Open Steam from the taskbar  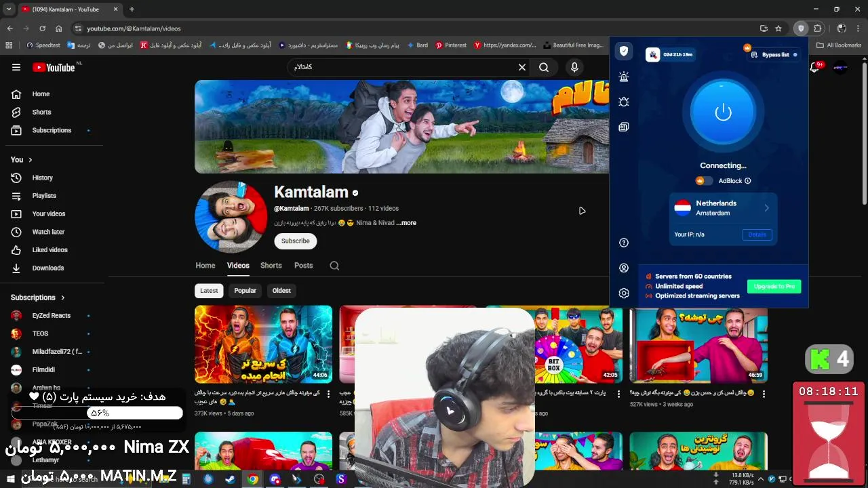(x=230, y=479)
